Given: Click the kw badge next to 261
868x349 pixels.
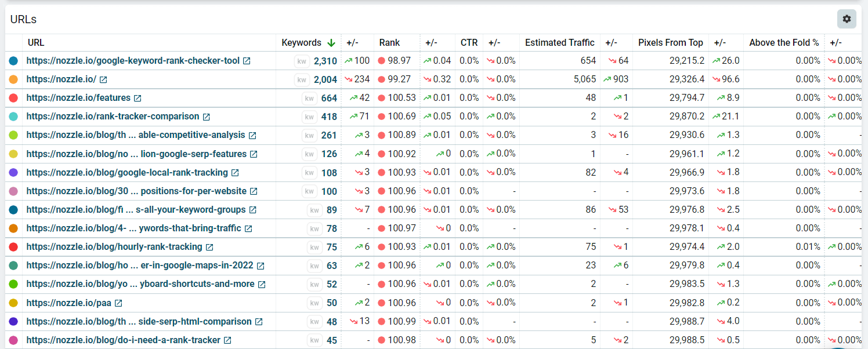Looking at the screenshot, I should tap(309, 135).
